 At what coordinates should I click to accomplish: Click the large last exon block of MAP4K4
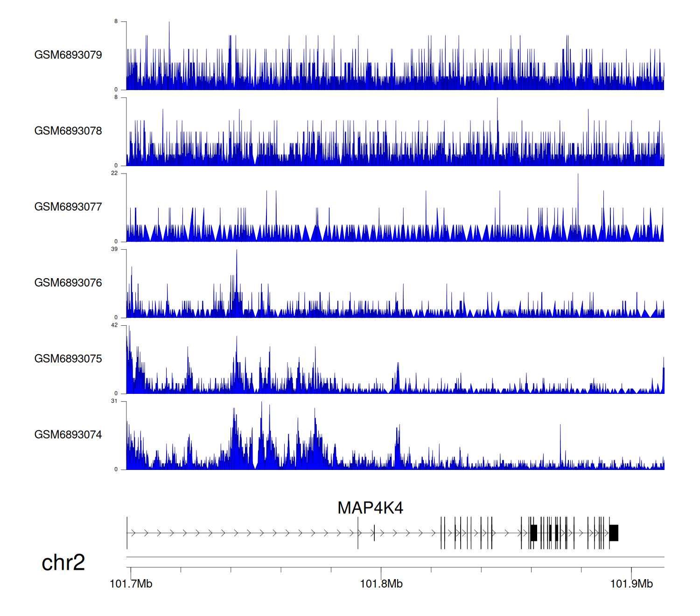[x=614, y=533]
